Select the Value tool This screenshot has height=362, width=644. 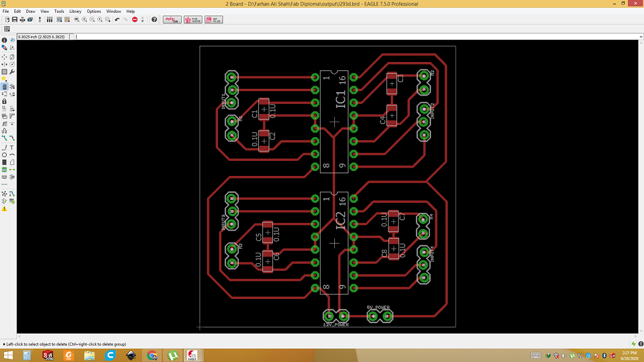coord(12,109)
